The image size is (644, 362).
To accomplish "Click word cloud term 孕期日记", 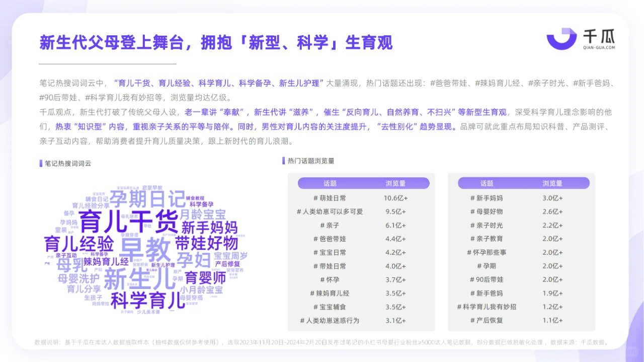I will pos(147,199).
